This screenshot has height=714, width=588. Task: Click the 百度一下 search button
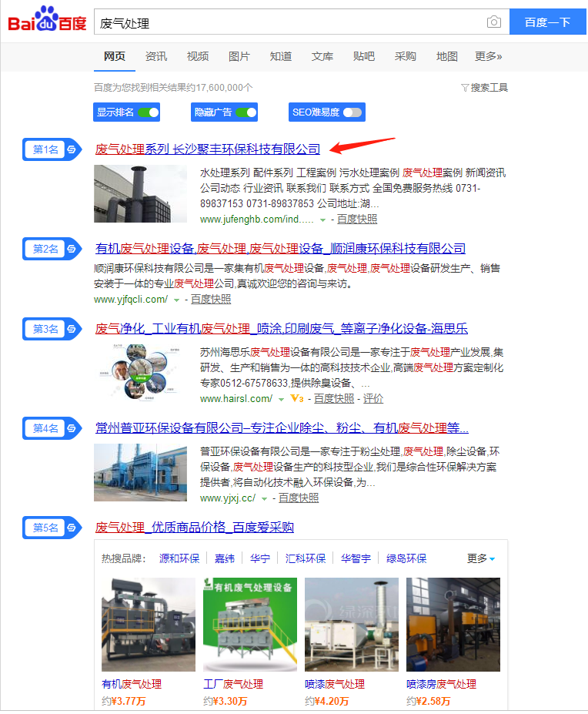(x=547, y=22)
